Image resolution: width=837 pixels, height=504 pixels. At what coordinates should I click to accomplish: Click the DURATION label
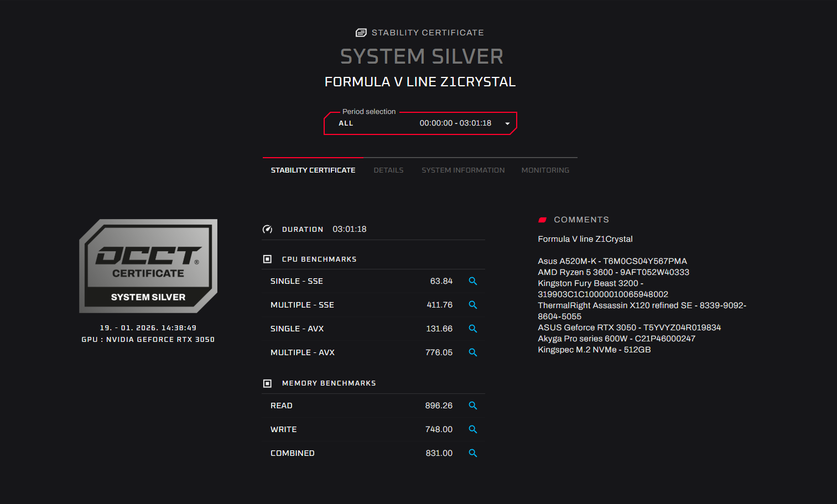pyautogui.click(x=303, y=230)
